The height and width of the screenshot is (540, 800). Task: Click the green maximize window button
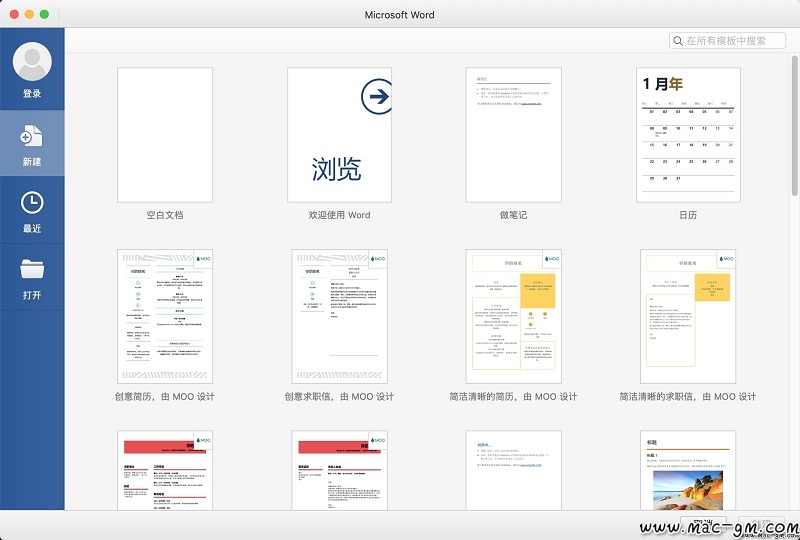(44, 14)
